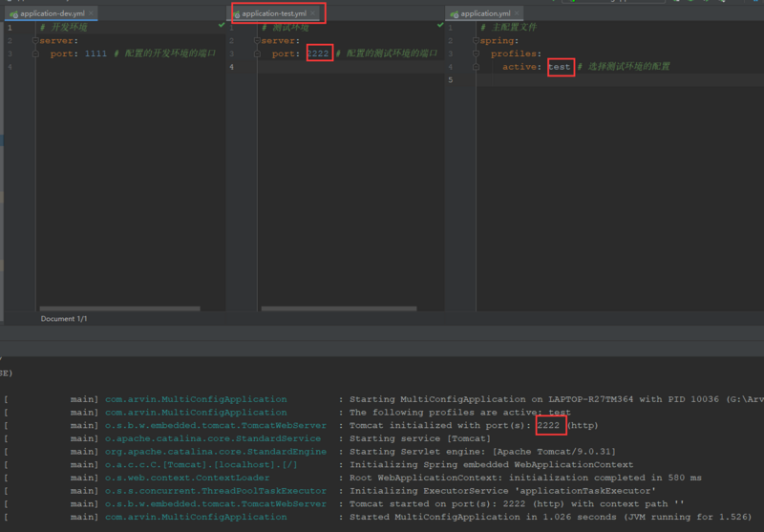Click 'Started MultiConfigApplication in 1.026 seconds' message

551,518
